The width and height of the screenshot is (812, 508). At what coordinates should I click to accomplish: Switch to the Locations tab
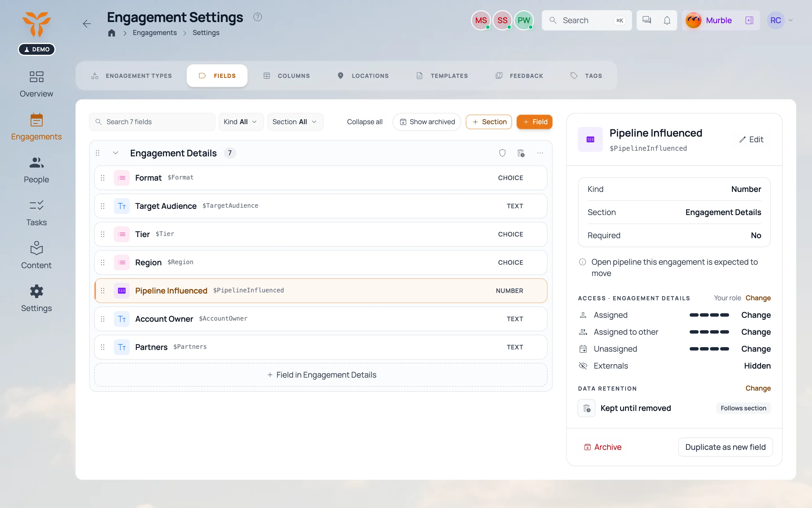tap(363, 76)
